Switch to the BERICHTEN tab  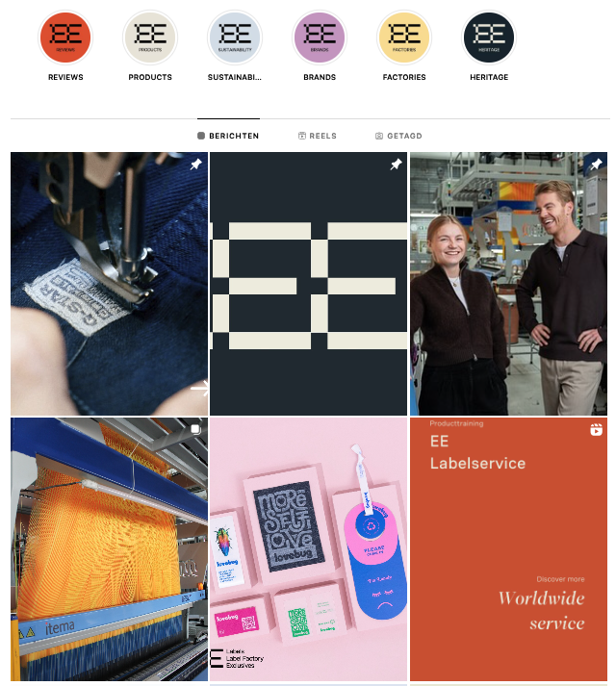(228, 136)
